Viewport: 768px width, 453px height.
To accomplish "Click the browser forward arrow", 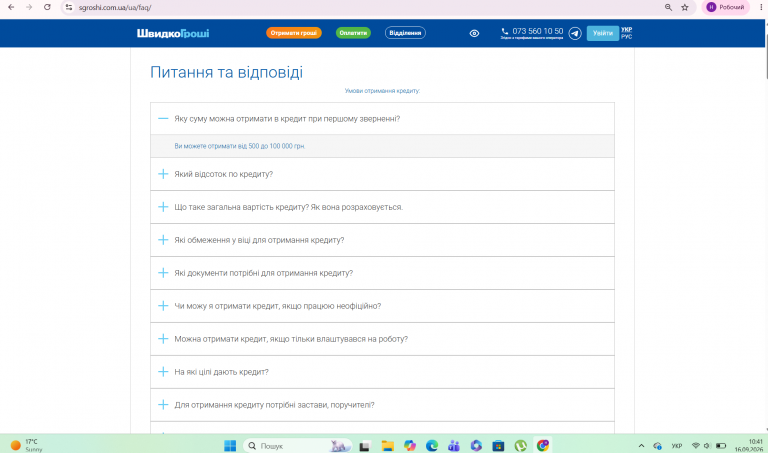I will [29, 7].
